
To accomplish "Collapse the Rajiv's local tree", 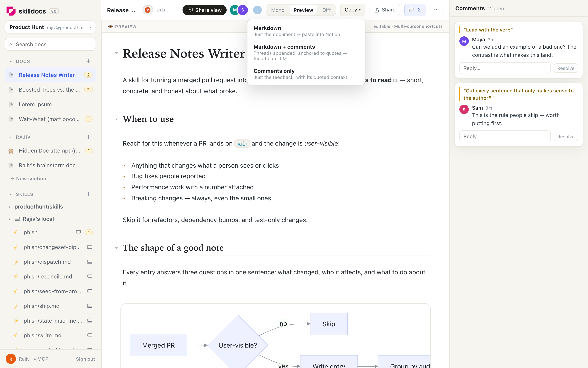I will tap(9, 219).
